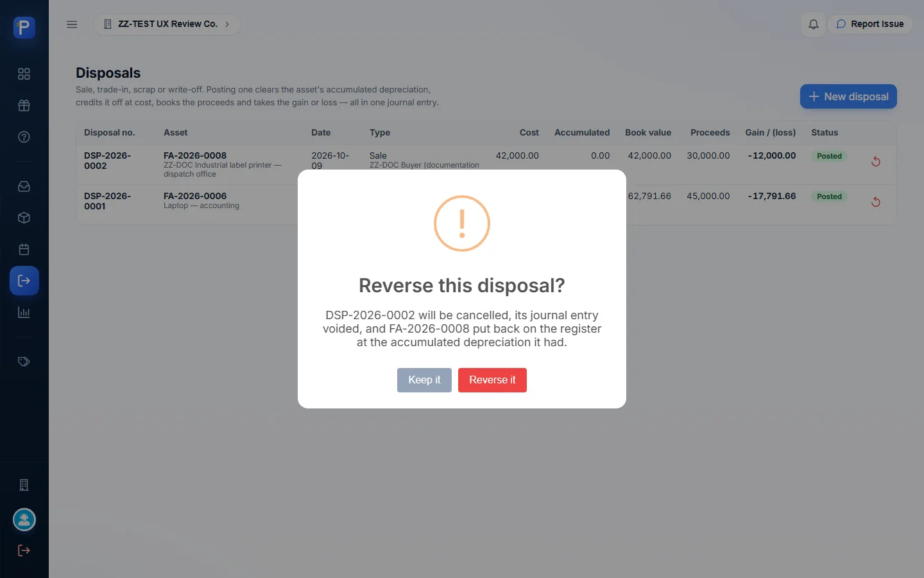Click the help question mark sidebar icon
The width and height of the screenshot is (924, 578).
[24, 137]
